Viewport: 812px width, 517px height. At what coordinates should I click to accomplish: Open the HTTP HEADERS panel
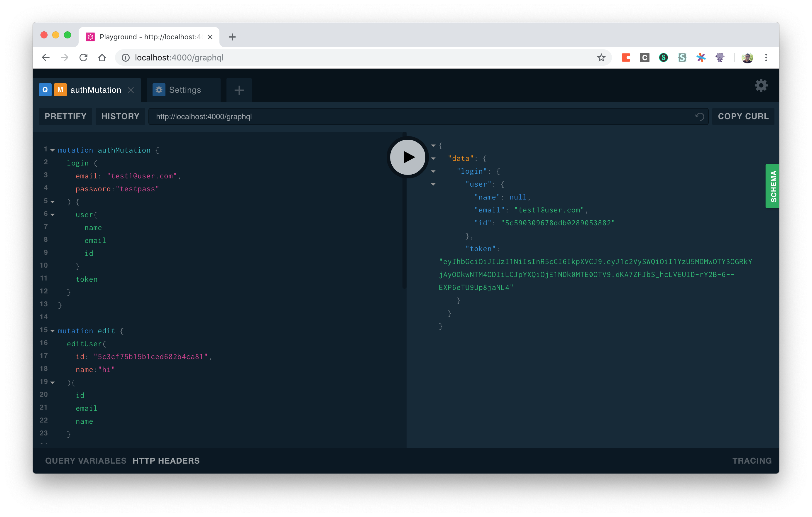click(166, 461)
